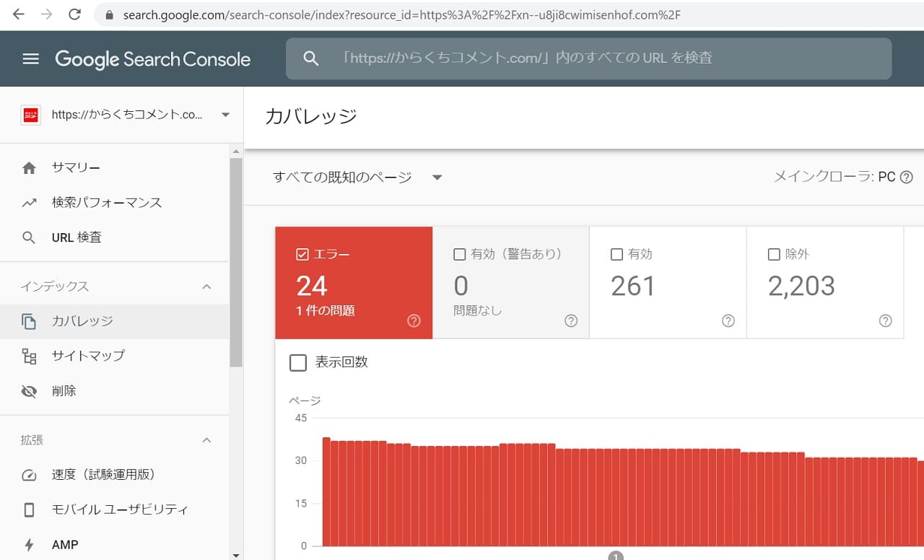Viewport: 924px width, 560px height.
Task: Open the URL 検査 tool
Action: pyautogui.click(x=77, y=237)
